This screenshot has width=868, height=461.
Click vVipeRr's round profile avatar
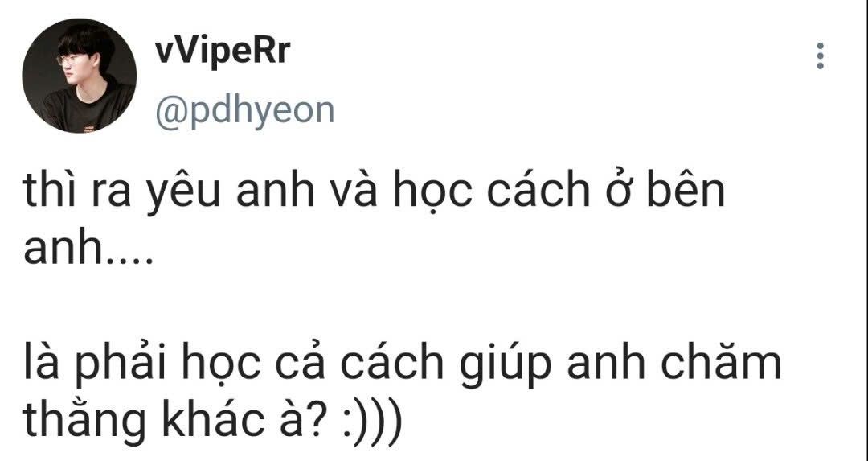tap(79, 76)
